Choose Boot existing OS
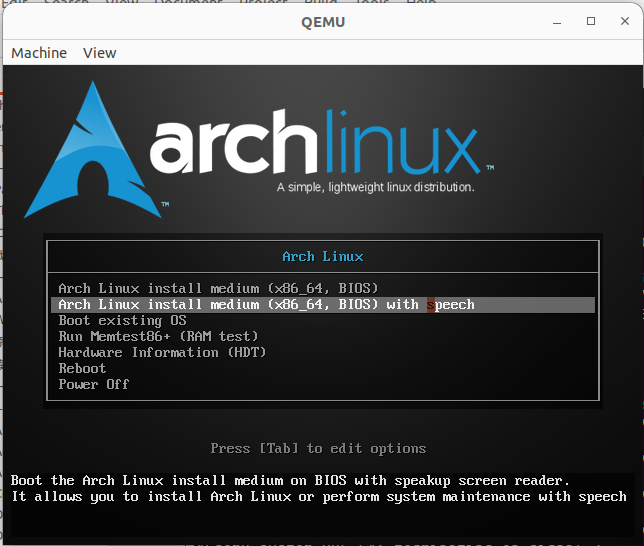Viewport: 644px width, 546px height. tap(122, 321)
